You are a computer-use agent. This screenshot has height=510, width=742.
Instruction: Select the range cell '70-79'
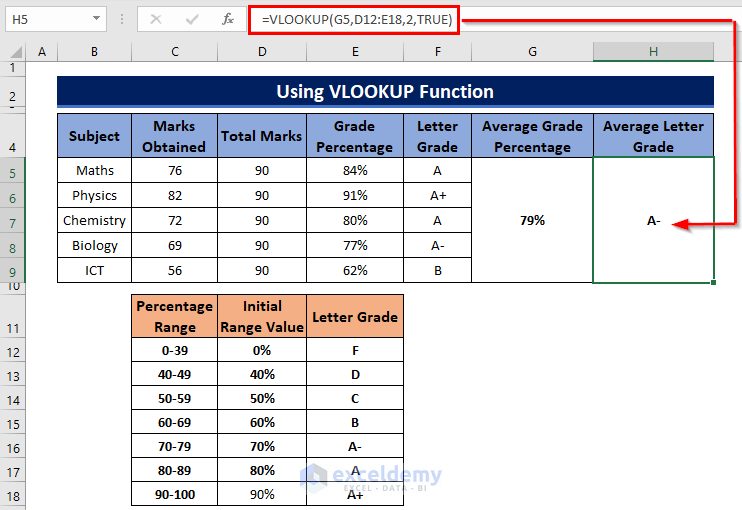tap(174, 447)
